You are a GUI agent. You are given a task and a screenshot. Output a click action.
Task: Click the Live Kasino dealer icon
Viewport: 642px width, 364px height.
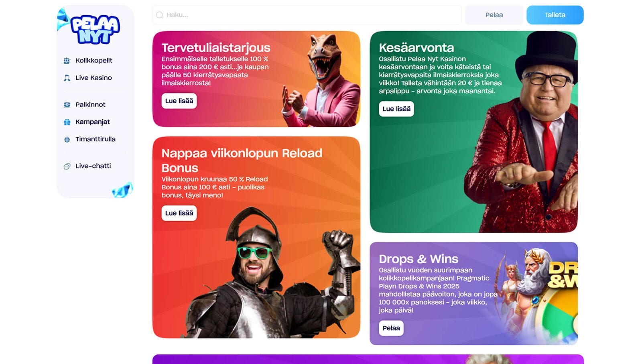(67, 78)
